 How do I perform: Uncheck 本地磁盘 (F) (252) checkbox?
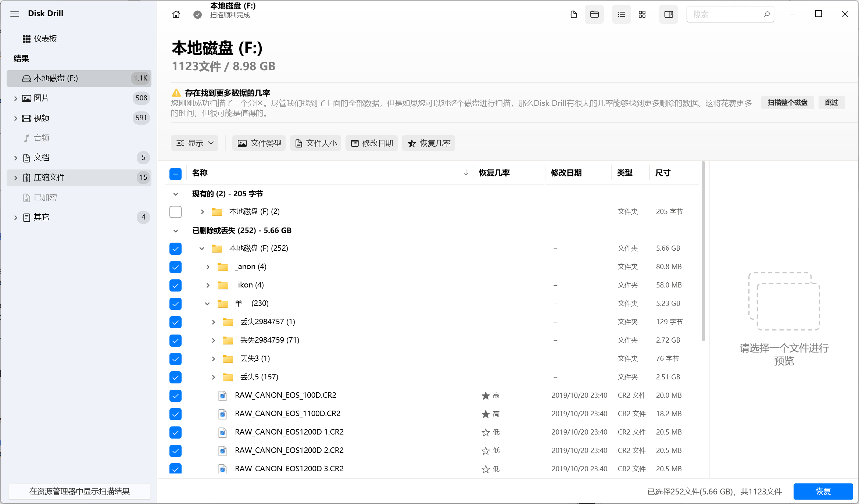pyautogui.click(x=176, y=249)
